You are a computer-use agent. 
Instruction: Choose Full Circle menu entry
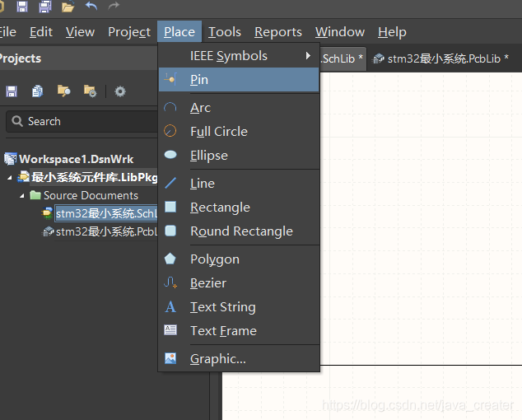point(239,132)
